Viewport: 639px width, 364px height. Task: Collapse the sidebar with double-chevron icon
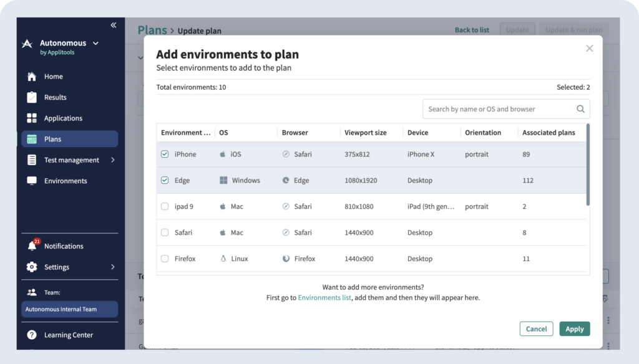[113, 25]
